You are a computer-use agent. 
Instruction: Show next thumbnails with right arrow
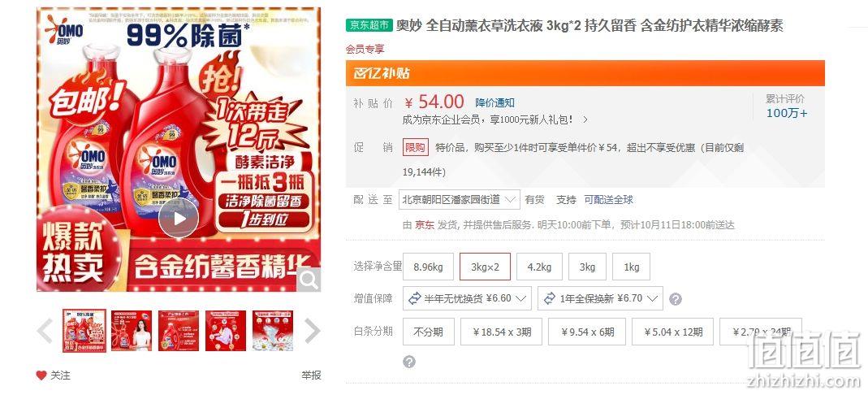pyautogui.click(x=313, y=332)
